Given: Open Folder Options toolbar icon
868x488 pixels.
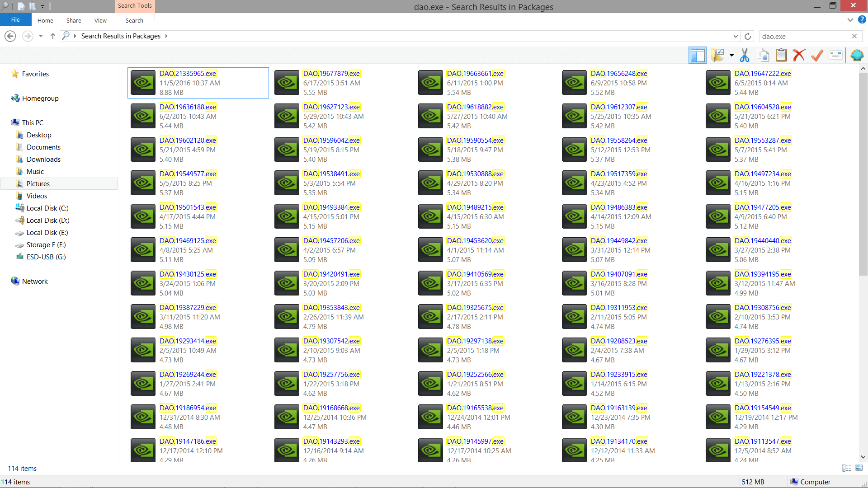Looking at the screenshot, I should 717,56.
